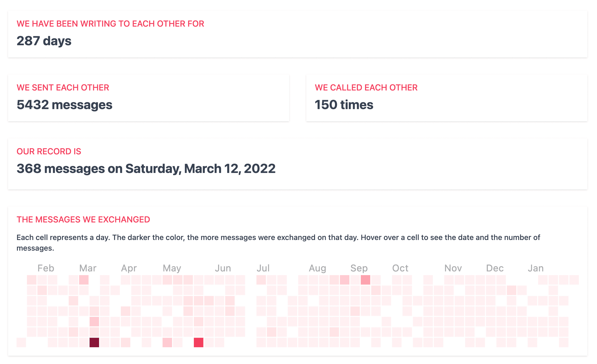Select the Dec month label
Screen dimensions: 597x364
pyautogui.click(x=495, y=268)
